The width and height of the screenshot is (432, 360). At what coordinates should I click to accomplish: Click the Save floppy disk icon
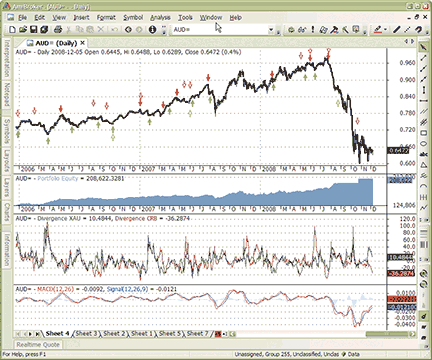[x=33, y=30]
